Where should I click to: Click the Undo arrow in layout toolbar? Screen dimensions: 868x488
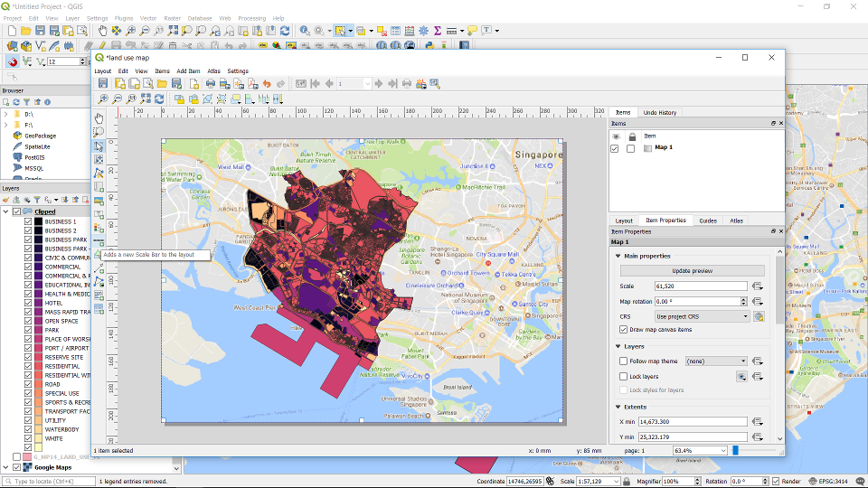pyautogui.click(x=267, y=84)
